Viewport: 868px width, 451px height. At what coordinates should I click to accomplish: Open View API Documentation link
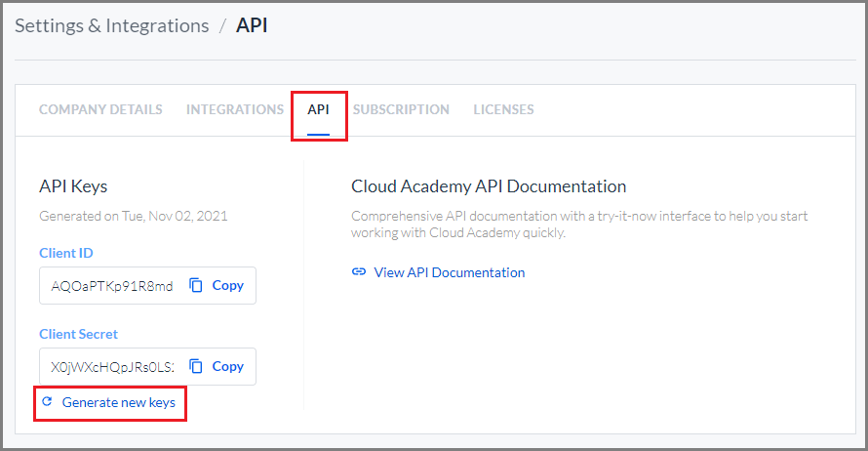click(x=450, y=272)
